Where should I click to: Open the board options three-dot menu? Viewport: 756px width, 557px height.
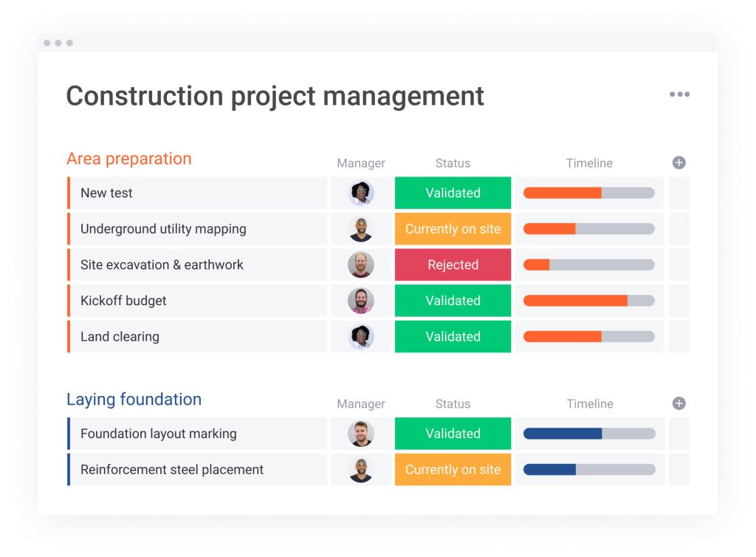(x=679, y=94)
